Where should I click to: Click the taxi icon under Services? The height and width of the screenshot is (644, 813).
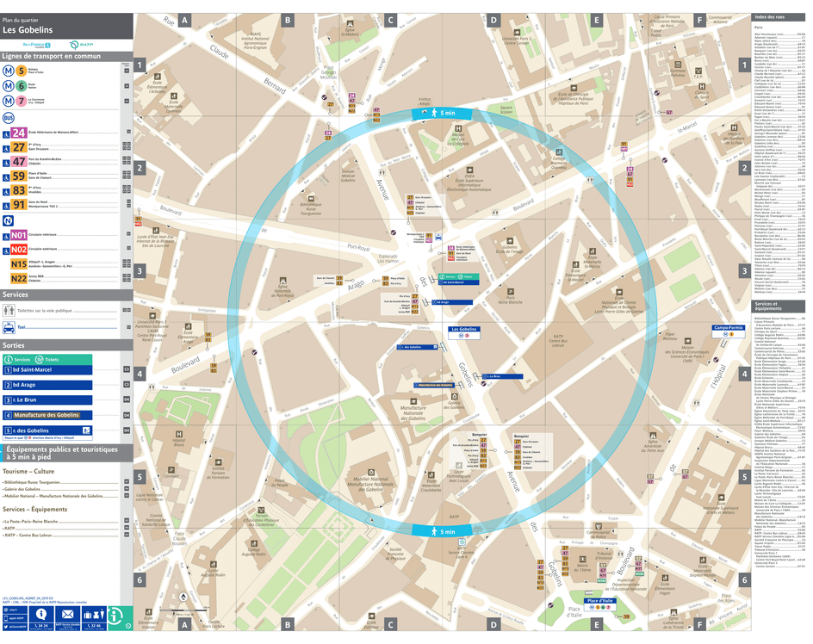10,326
